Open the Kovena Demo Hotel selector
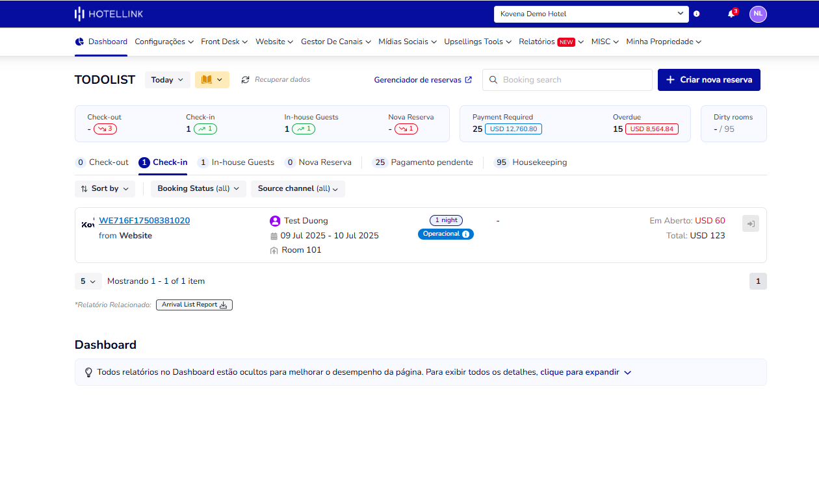This screenshot has width=819, height=504. pos(591,14)
